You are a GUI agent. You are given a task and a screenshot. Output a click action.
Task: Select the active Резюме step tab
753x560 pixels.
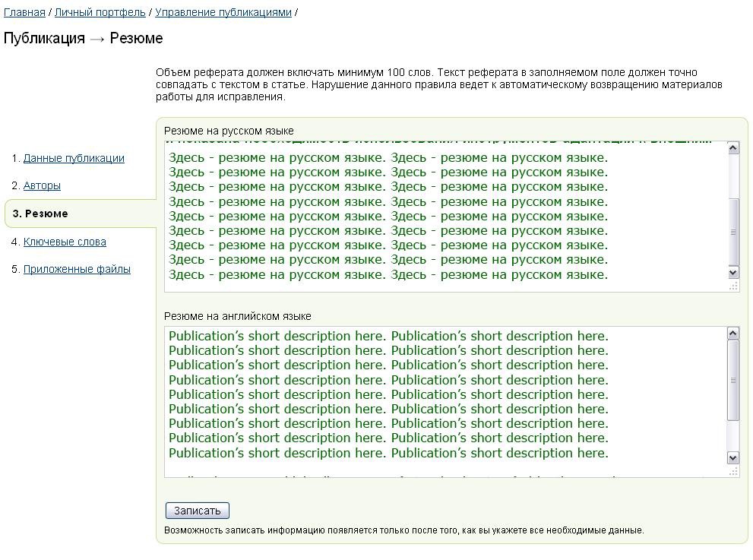click(81, 214)
